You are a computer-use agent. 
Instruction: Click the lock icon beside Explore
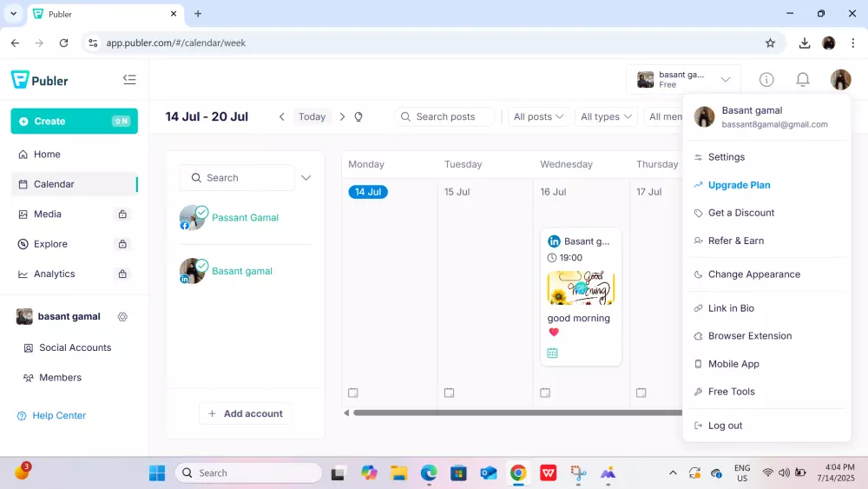(122, 244)
